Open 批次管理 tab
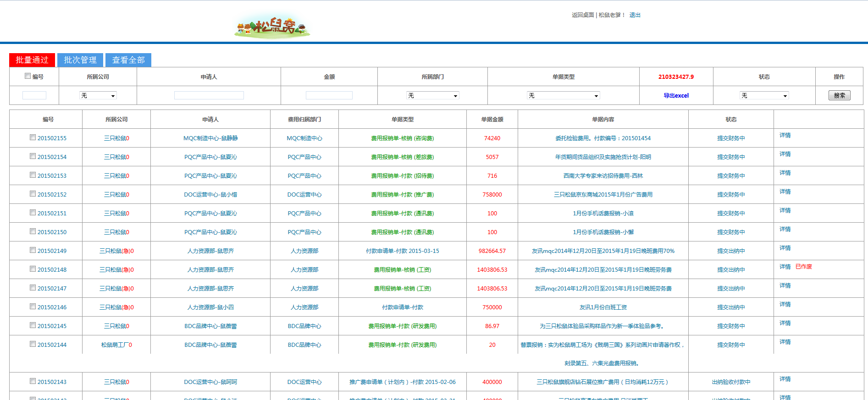 click(80, 60)
